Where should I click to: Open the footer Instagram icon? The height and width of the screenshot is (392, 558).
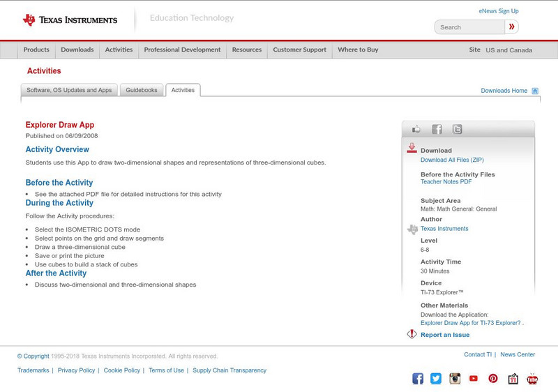pyautogui.click(x=455, y=379)
